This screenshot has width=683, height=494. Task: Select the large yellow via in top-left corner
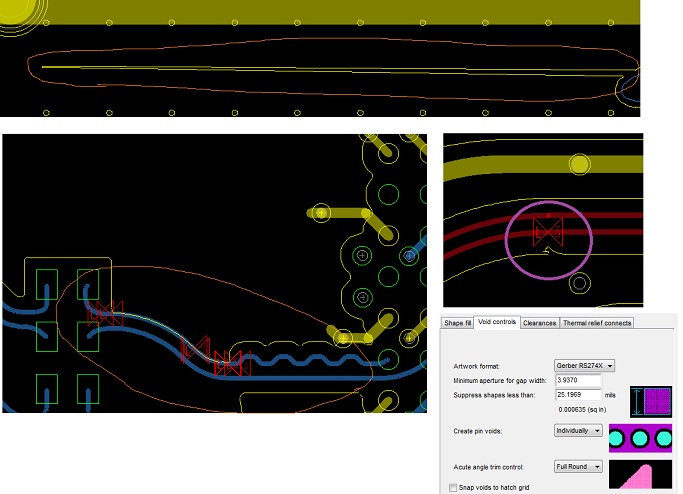[x=15, y=12]
